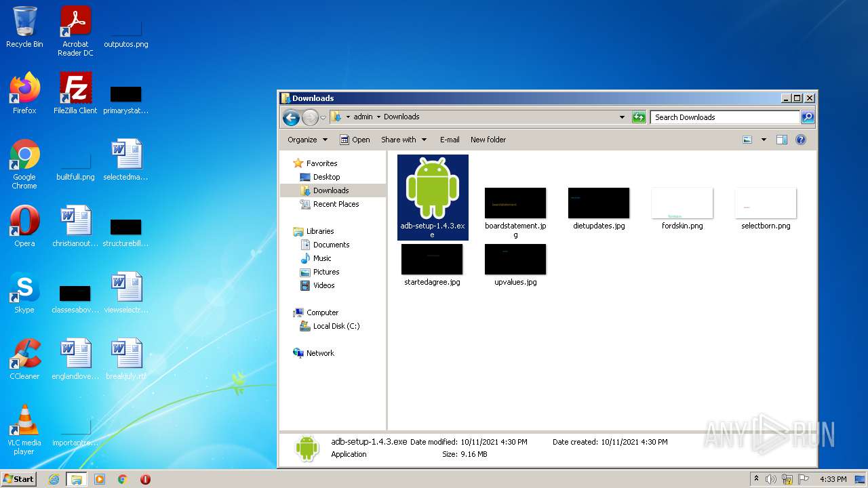Launch Opera desktop shortcut

pos(24,226)
